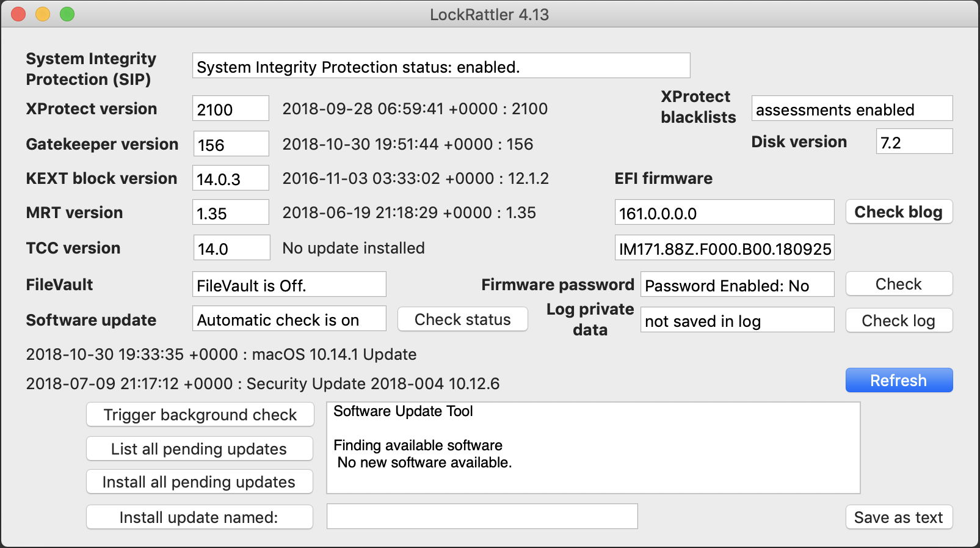Select the EFI firmware version 161.0.0.0.0 field

tap(724, 213)
